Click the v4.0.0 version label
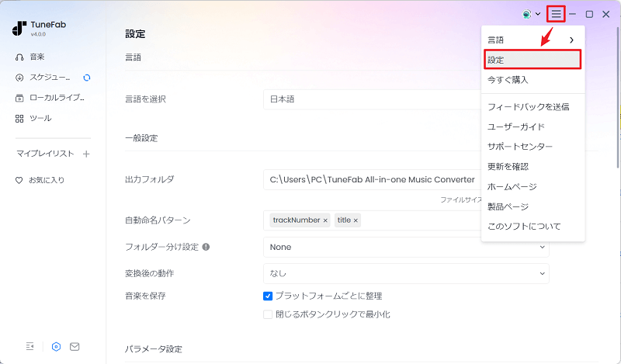Image resolution: width=621 pixels, height=364 pixels. pos(38,34)
